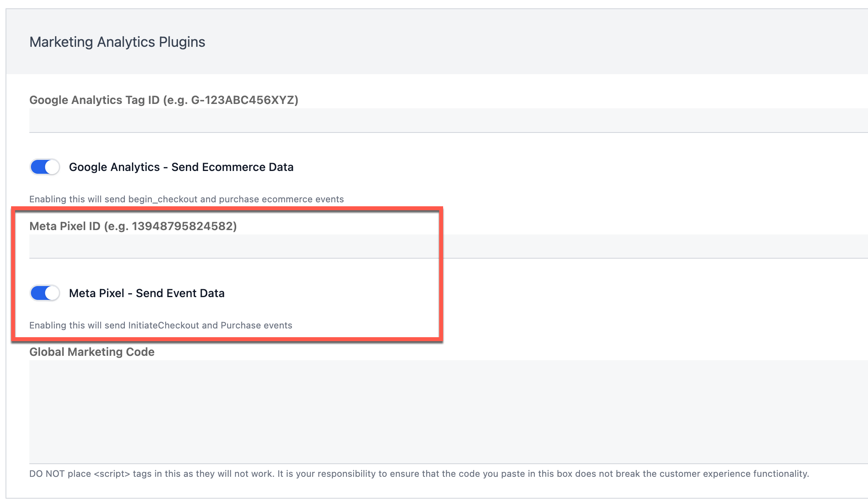Click the Meta Pixel ID label
868x503 pixels.
[65, 226]
